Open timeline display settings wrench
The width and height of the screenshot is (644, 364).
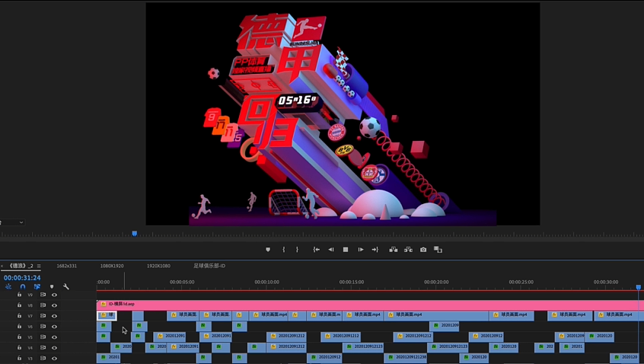pyautogui.click(x=66, y=286)
